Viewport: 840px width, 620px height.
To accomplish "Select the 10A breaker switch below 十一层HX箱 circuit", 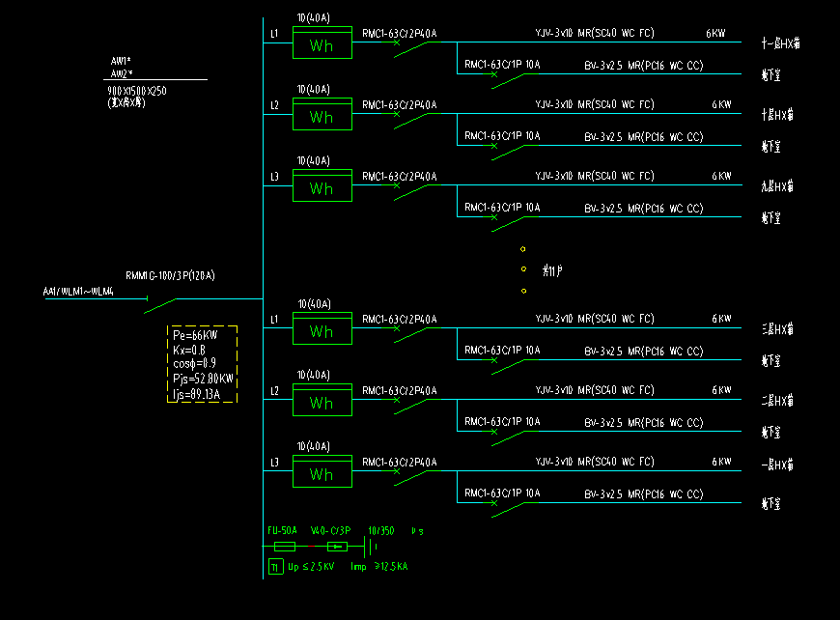I will click(509, 80).
